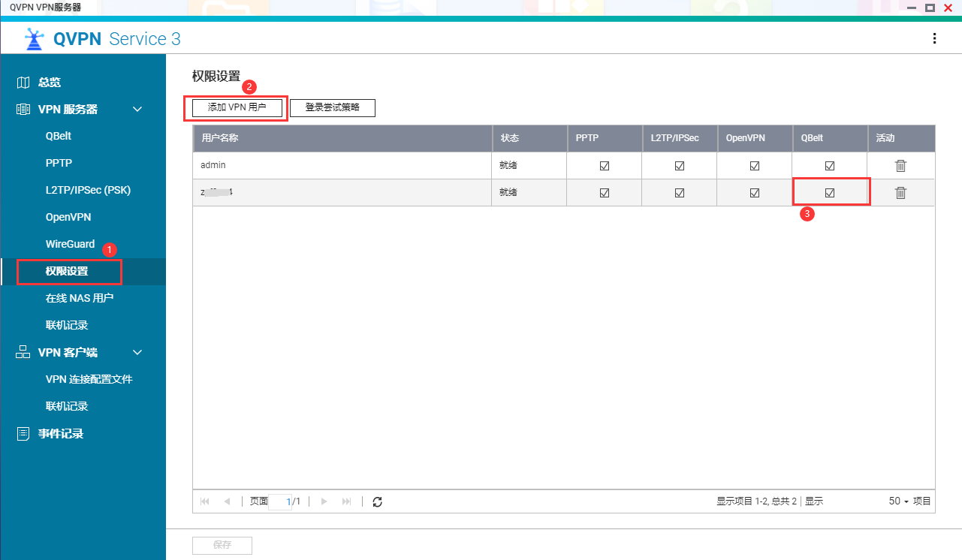This screenshot has width=962, height=560.
Task: Click the refresh icon in pagination bar
Action: click(378, 501)
